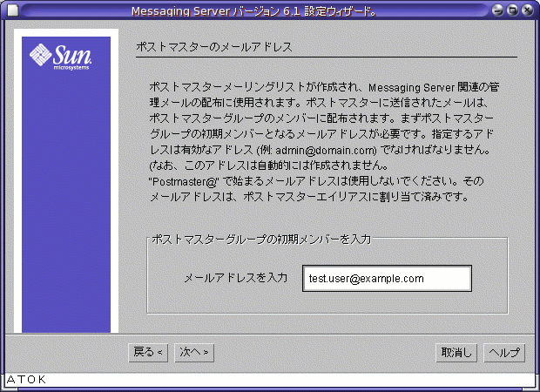Open the window menu icon in title bar
Viewport: 540px width, 392px height.
(13, 10)
